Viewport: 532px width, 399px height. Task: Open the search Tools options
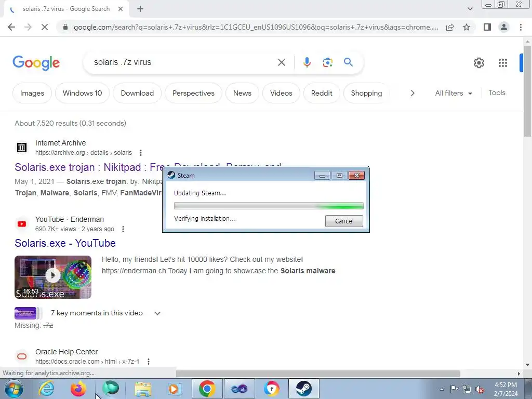coord(497,92)
